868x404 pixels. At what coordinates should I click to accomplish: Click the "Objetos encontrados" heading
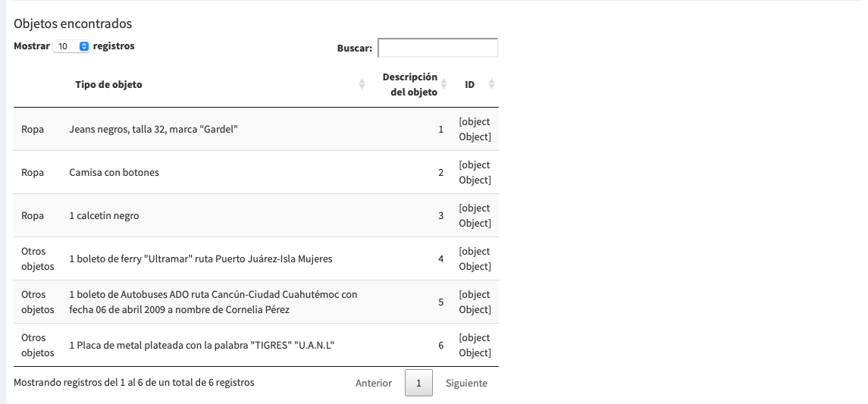(73, 24)
